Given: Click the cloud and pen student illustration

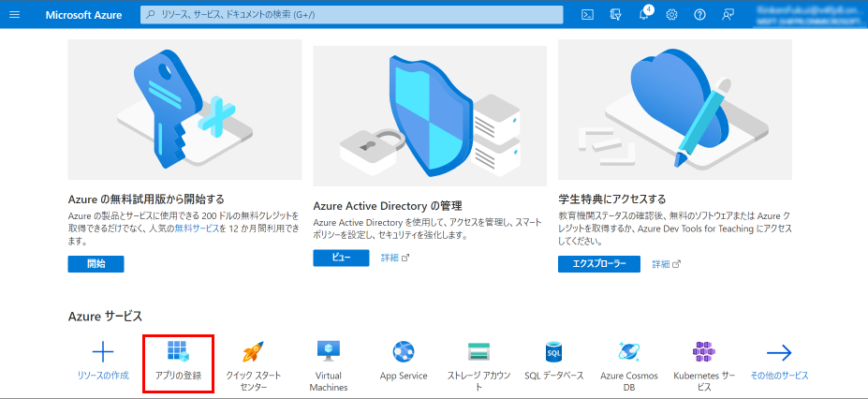Looking at the screenshot, I should coord(675,109).
